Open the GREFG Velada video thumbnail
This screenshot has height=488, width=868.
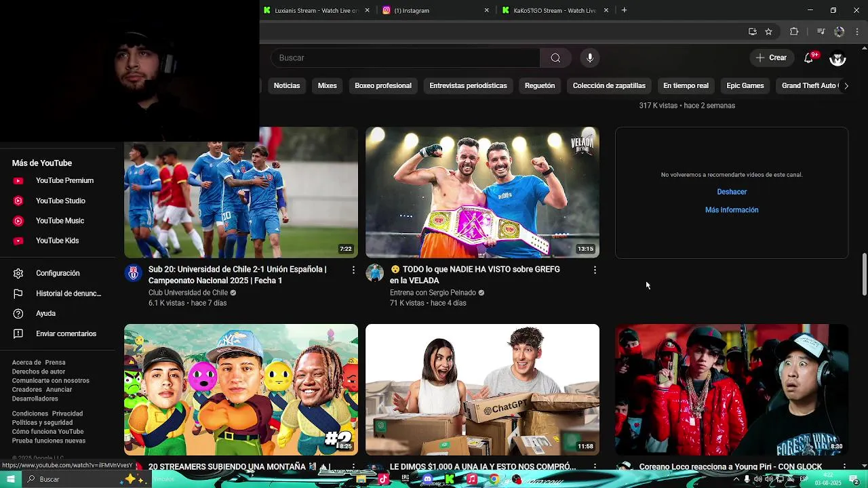(482, 192)
